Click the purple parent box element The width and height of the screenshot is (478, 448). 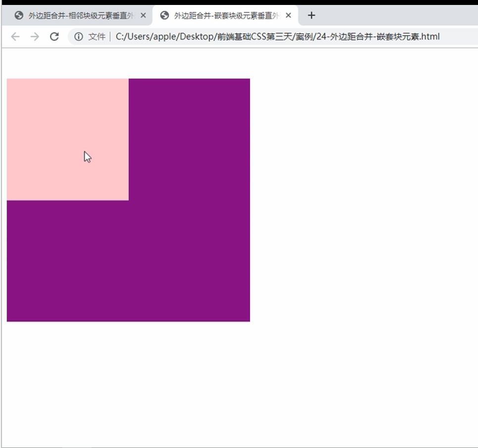(188, 139)
